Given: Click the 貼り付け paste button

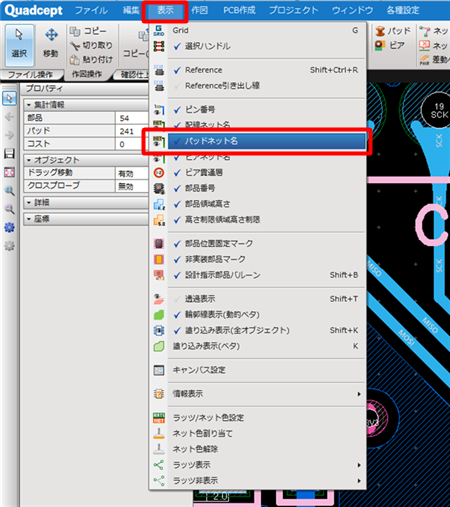Looking at the screenshot, I should point(91,60).
